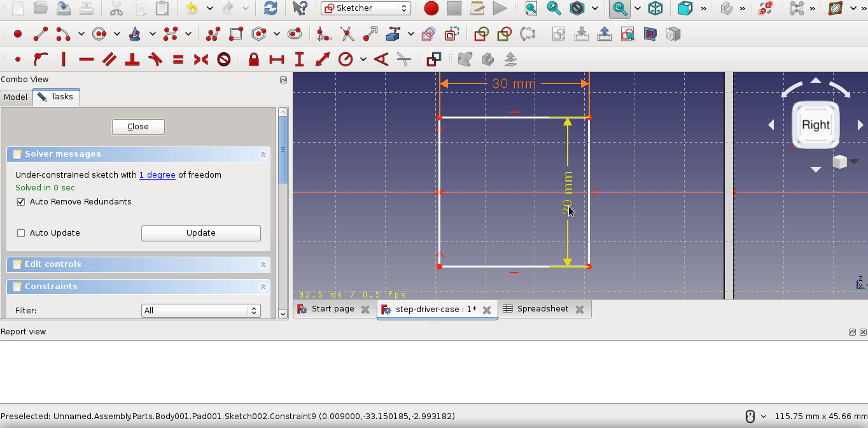The width and height of the screenshot is (868, 428).
Task: Click the Refresh icon in the toolbar
Action: (270, 8)
